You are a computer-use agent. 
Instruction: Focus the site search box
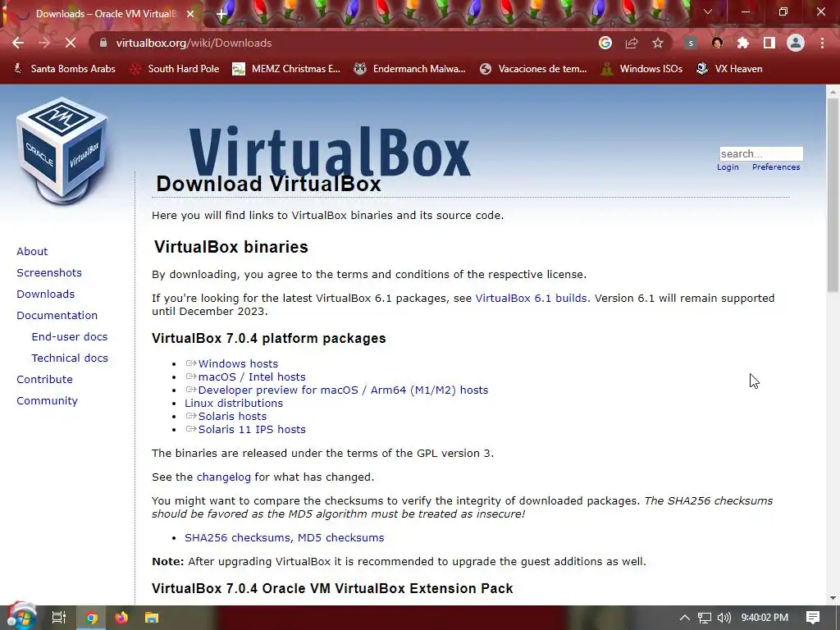point(761,153)
